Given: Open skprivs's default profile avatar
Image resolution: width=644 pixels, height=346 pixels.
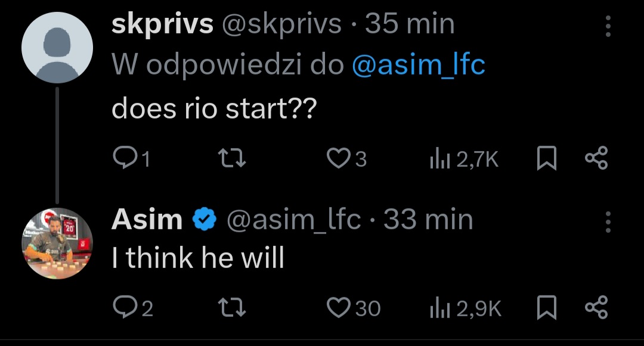Looking at the screenshot, I should [57, 47].
